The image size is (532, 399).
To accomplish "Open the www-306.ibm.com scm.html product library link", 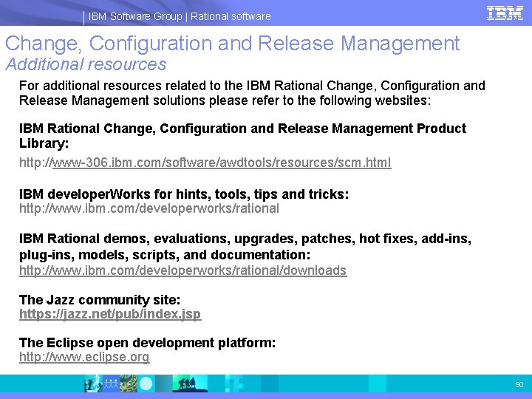I will click(x=205, y=163).
